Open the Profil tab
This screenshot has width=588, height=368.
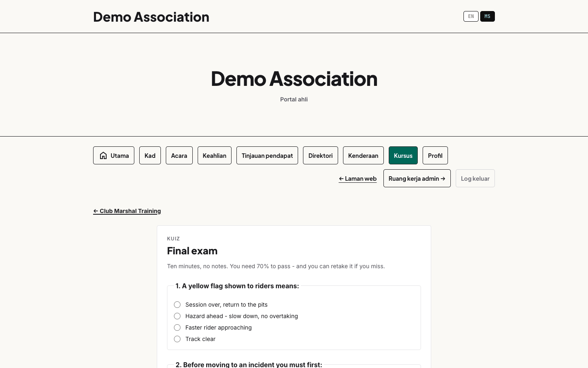point(435,155)
